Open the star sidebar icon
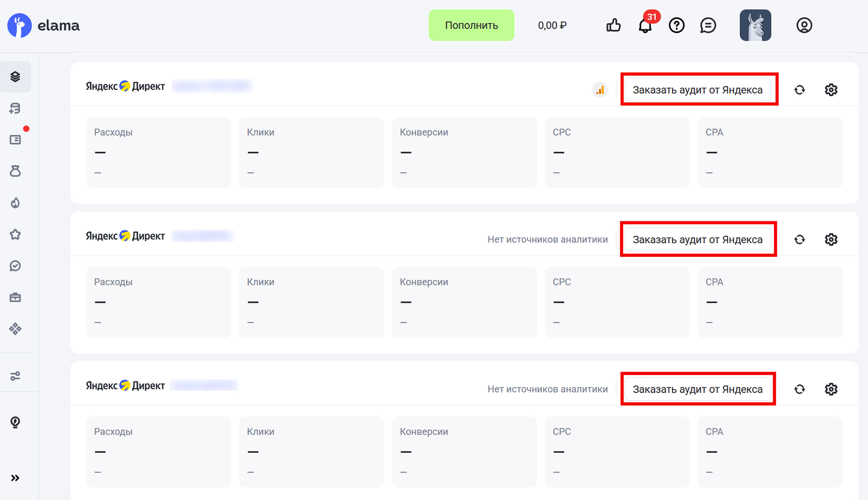 pos(15,235)
